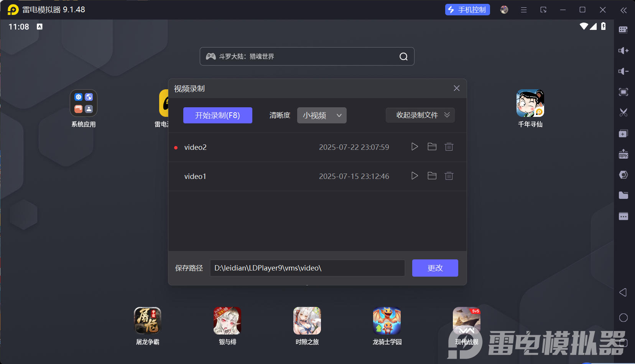Click the 11:08 clock in status bar
This screenshot has height=364, width=635.
click(19, 27)
